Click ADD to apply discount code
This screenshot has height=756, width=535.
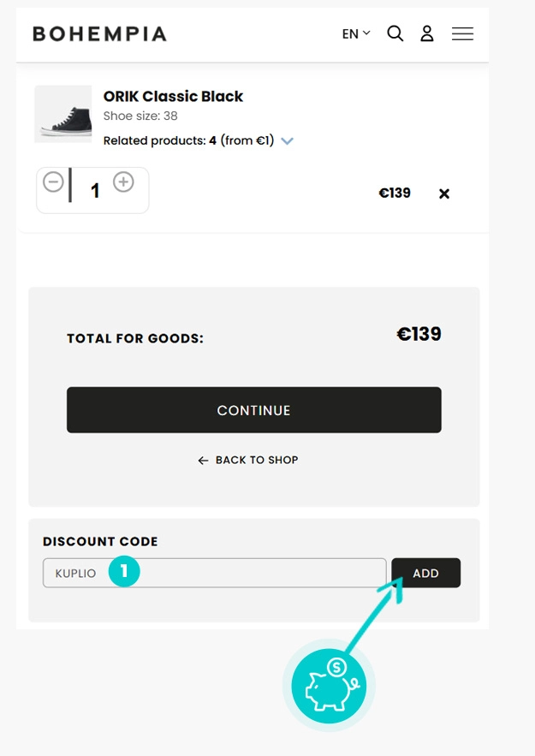pos(425,573)
